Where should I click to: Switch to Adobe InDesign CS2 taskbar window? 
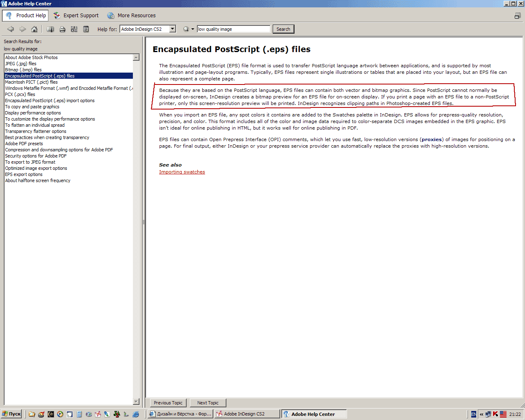(247, 414)
